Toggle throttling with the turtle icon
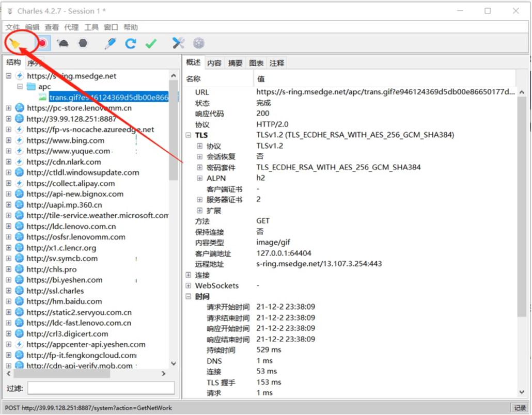532x415 pixels. (x=62, y=43)
